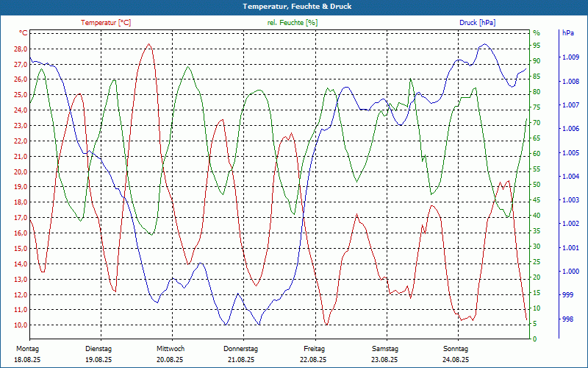Image resolution: width=588 pixels, height=368 pixels.
Task: Click the chart title Temperatur, Feuchte & Druck
Action: click(293, 7)
